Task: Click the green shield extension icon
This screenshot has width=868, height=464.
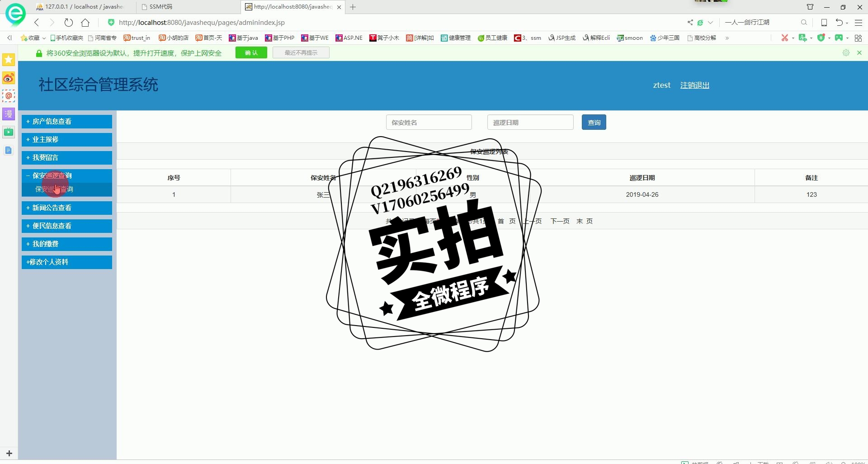Action: [x=821, y=38]
